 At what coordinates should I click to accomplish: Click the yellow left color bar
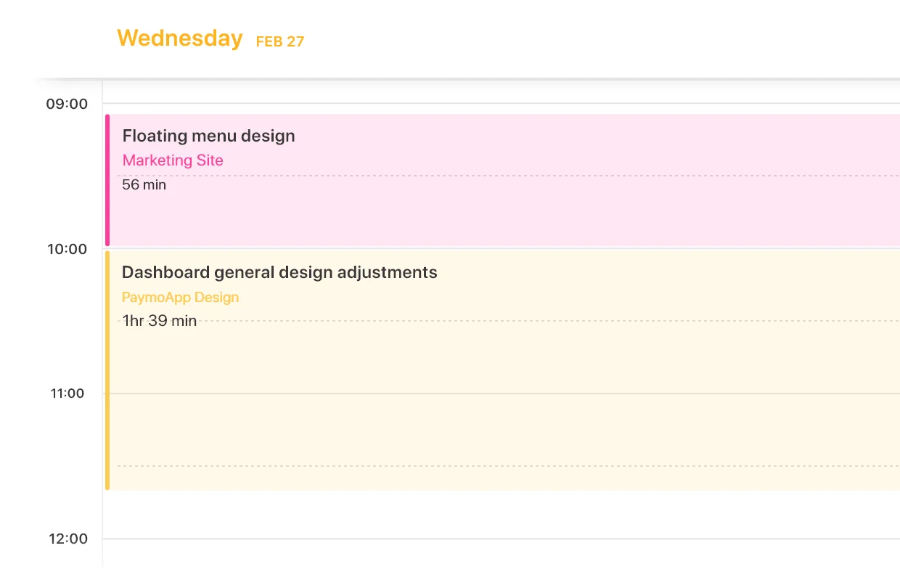(107, 370)
